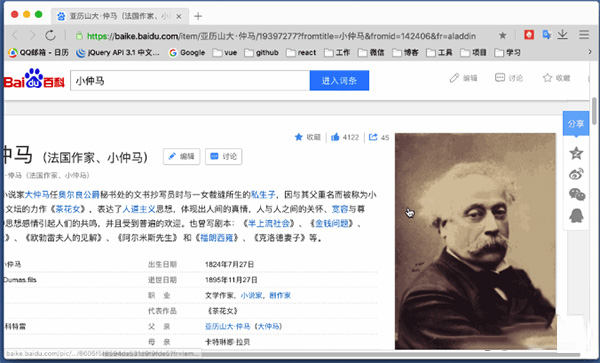Open the 微信 bookmarks folder
The image size is (600, 363).
(371, 53)
